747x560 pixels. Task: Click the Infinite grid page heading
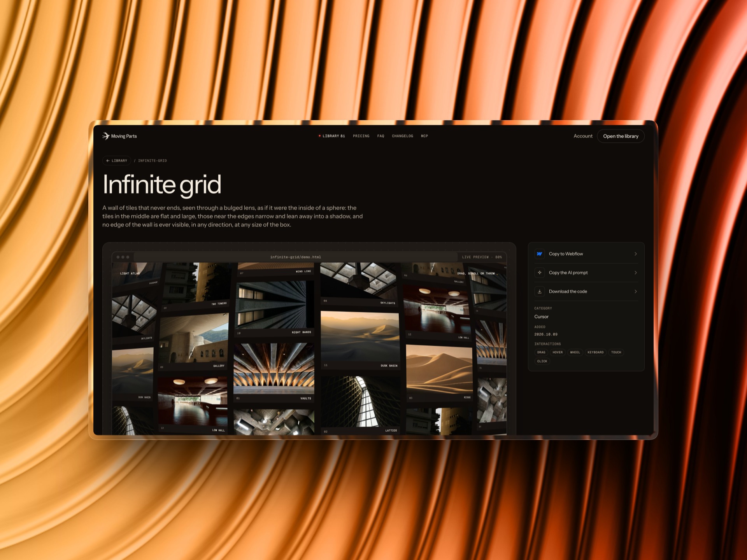click(162, 184)
